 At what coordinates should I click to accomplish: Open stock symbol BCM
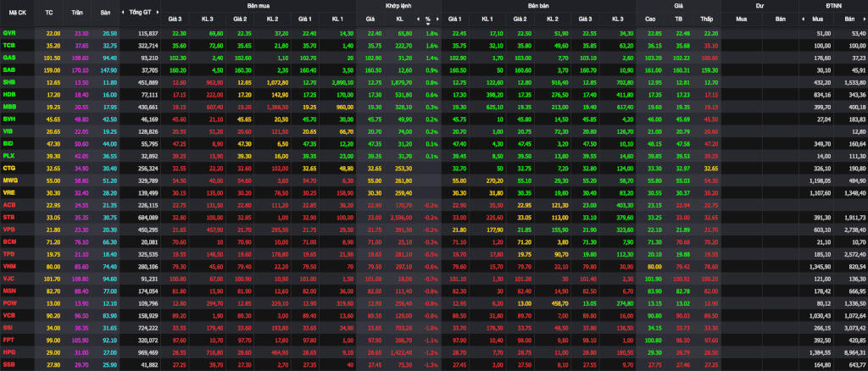(x=8, y=241)
